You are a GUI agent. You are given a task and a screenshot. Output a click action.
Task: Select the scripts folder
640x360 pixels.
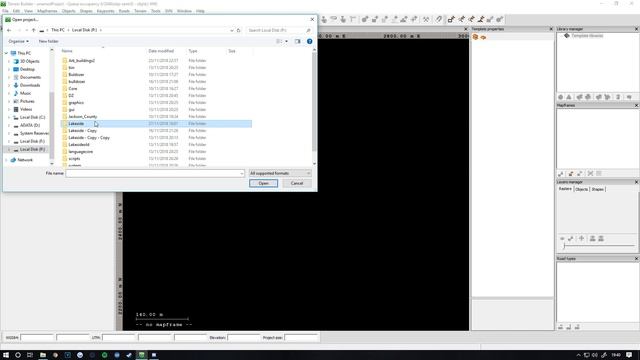[x=74, y=158]
